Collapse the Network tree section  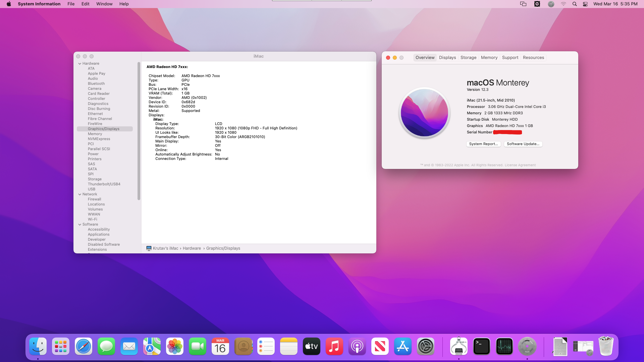click(x=80, y=194)
